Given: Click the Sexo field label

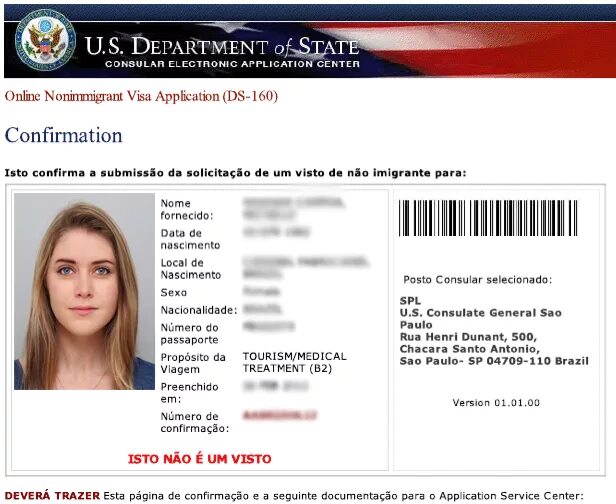Looking at the screenshot, I should point(174,293).
